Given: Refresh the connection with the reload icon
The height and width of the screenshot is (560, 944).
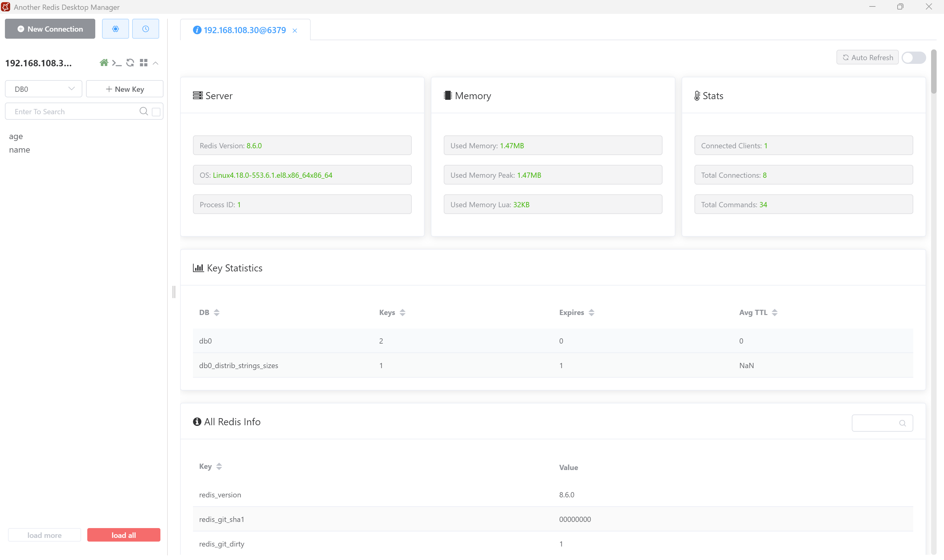Looking at the screenshot, I should 130,63.
